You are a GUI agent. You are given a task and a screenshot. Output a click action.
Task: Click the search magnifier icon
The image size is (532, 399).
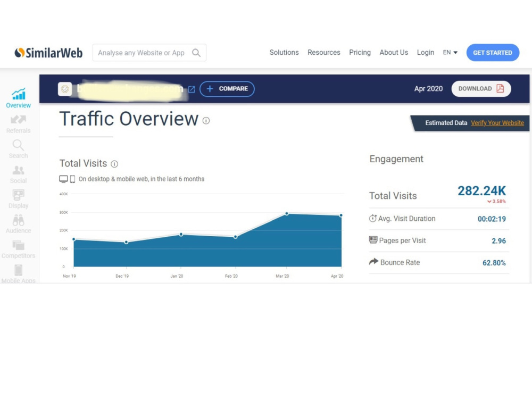[x=196, y=53]
